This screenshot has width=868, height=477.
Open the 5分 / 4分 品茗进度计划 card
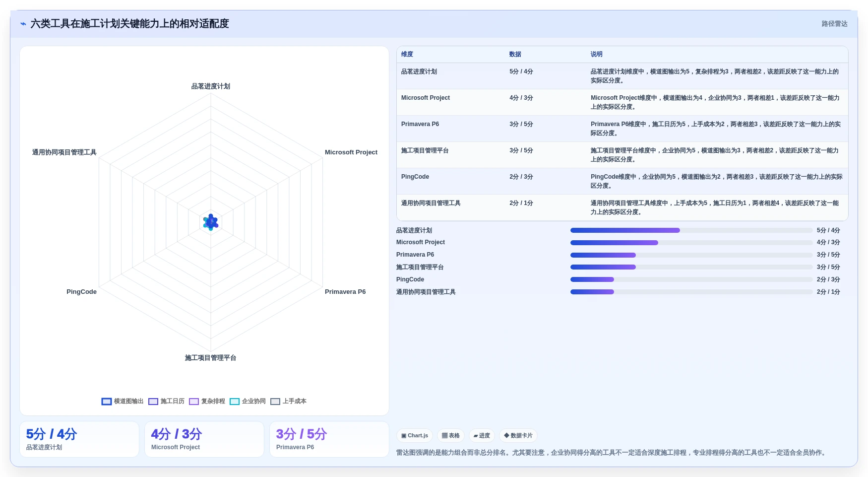tap(79, 439)
